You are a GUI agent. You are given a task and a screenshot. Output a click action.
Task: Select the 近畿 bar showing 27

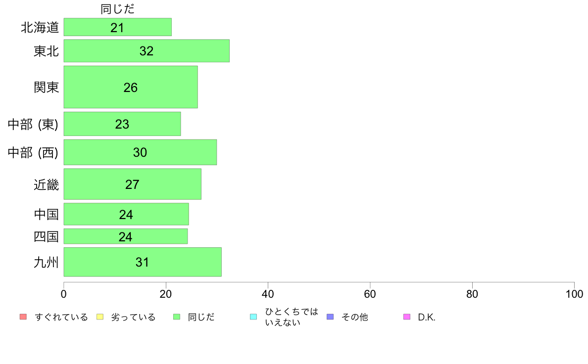(x=132, y=184)
